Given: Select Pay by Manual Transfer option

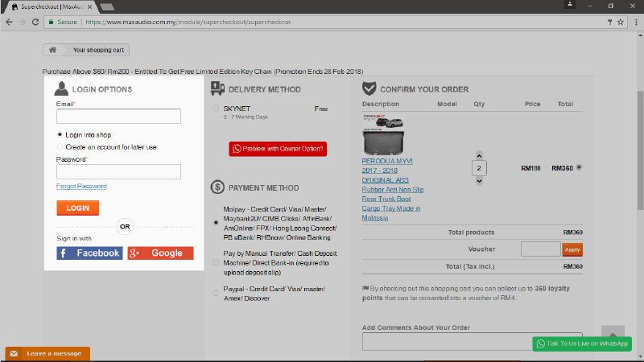Looking at the screenshot, I should (216, 262).
